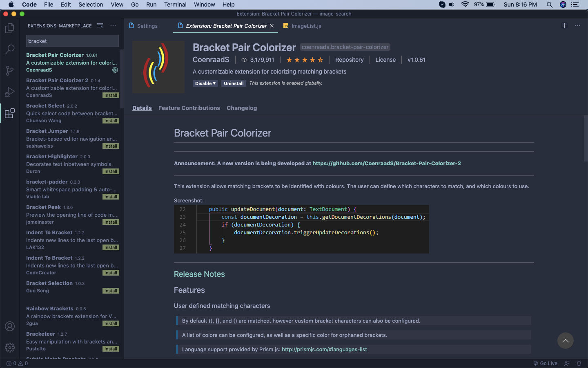Screen dimensions: 588x368
Task: Open the prismjs languages-list link
Action: click(x=324, y=349)
